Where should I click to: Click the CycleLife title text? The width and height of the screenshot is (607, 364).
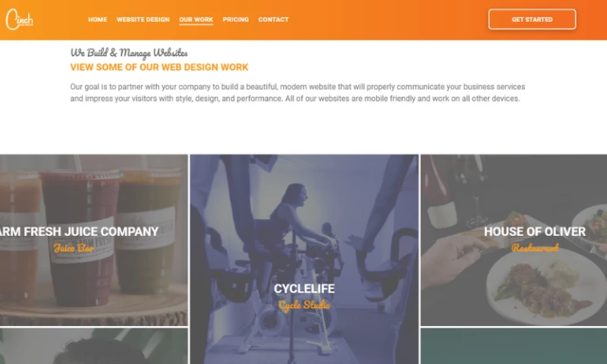(304, 289)
